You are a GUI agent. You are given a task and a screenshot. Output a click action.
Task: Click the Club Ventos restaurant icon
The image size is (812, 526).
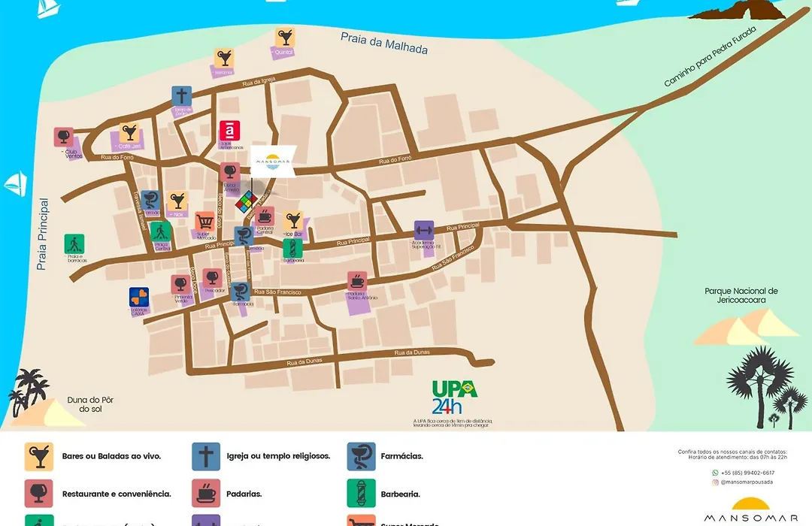click(64, 138)
